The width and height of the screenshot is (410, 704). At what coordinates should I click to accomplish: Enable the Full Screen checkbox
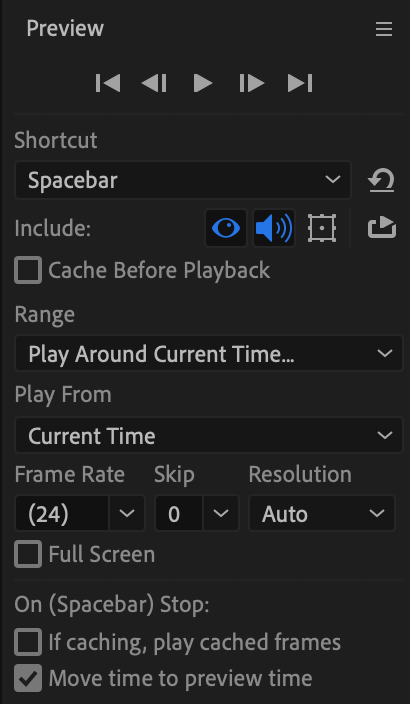pyautogui.click(x=28, y=554)
